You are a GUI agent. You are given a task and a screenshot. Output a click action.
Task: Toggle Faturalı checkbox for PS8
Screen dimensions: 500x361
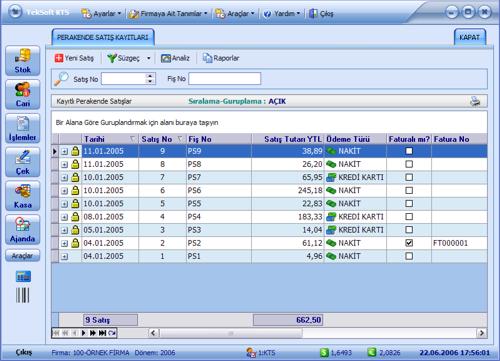[409, 164]
